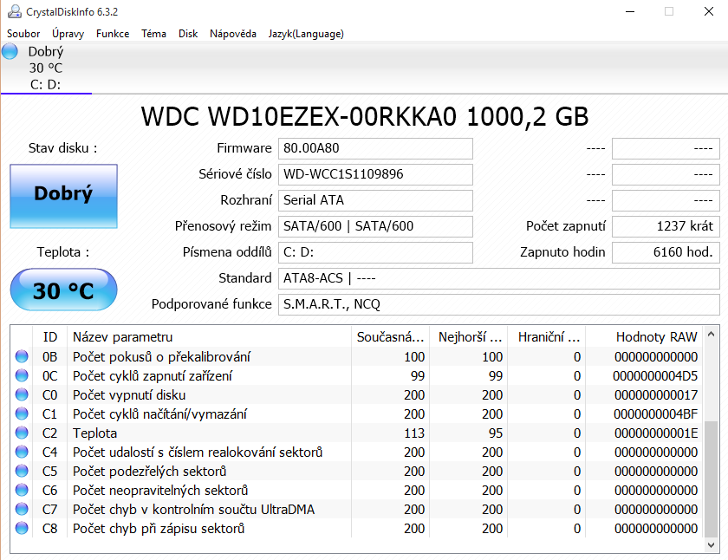Image resolution: width=728 pixels, height=560 pixels.
Task: Select row Počet udalostí s číslem realokování sektorů
Action: point(198,452)
